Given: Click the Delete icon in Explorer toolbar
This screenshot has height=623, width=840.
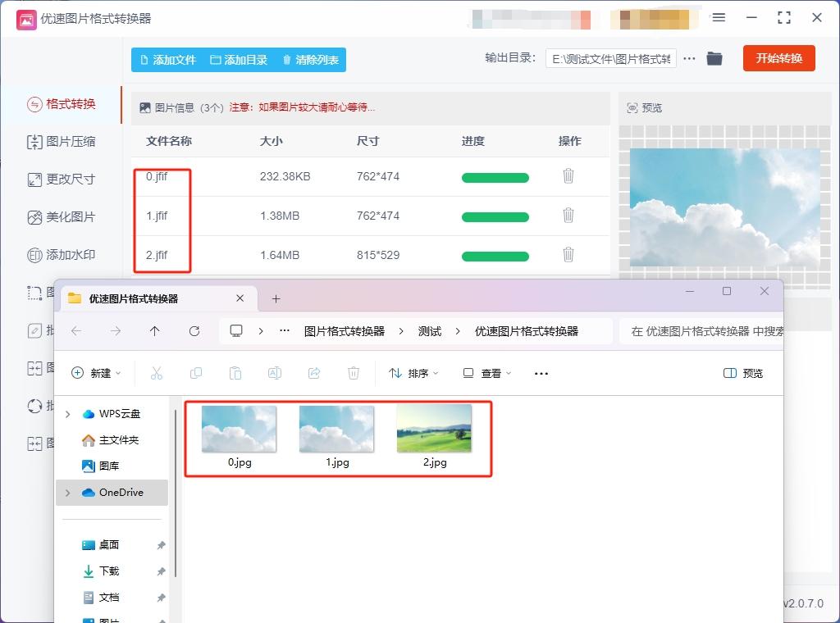Looking at the screenshot, I should [x=354, y=373].
